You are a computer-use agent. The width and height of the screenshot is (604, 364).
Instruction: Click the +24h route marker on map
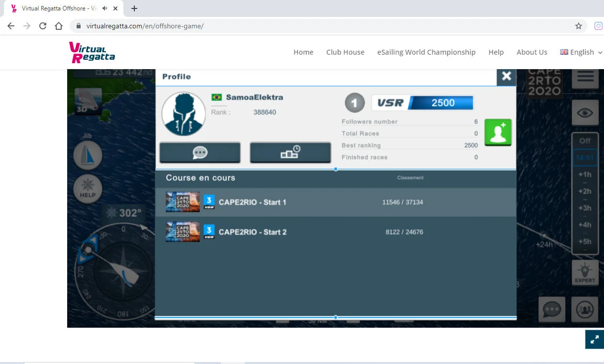(x=544, y=236)
